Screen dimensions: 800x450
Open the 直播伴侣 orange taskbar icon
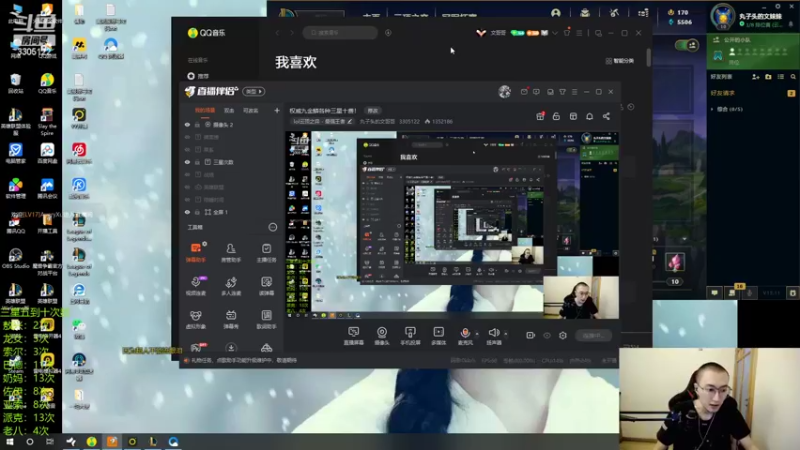pos(112,441)
